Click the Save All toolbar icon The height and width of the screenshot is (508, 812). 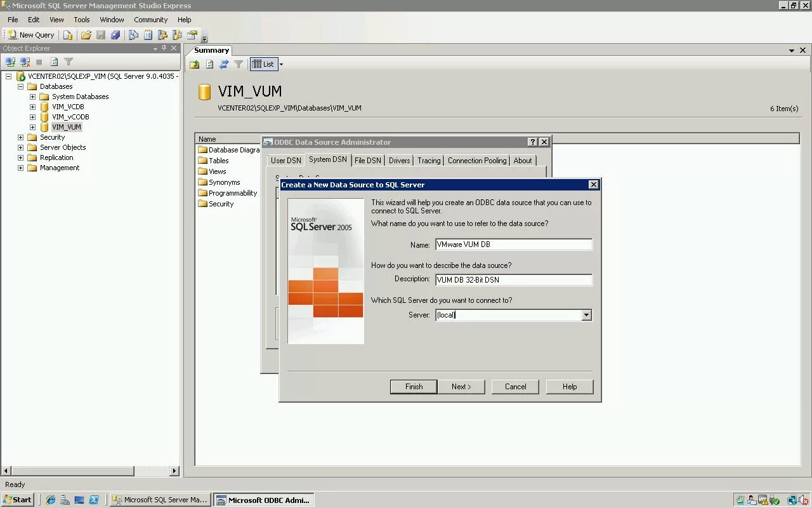(x=115, y=35)
